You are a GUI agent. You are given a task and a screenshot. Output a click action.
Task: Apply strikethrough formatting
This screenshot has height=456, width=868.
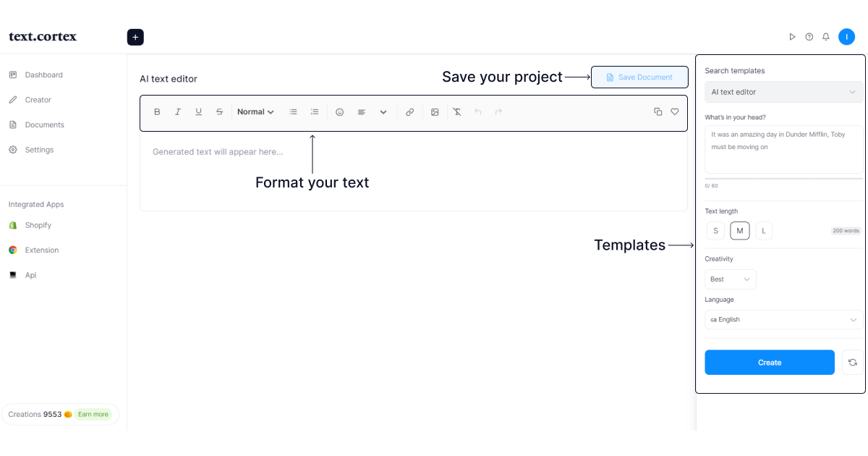(220, 112)
